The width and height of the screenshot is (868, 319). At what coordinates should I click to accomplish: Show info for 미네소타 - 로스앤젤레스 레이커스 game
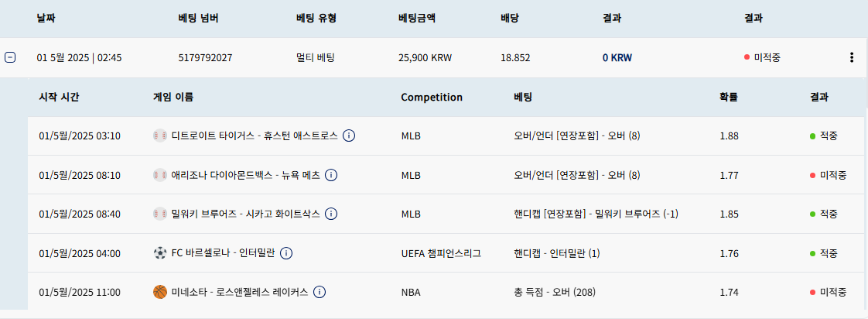(320, 292)
